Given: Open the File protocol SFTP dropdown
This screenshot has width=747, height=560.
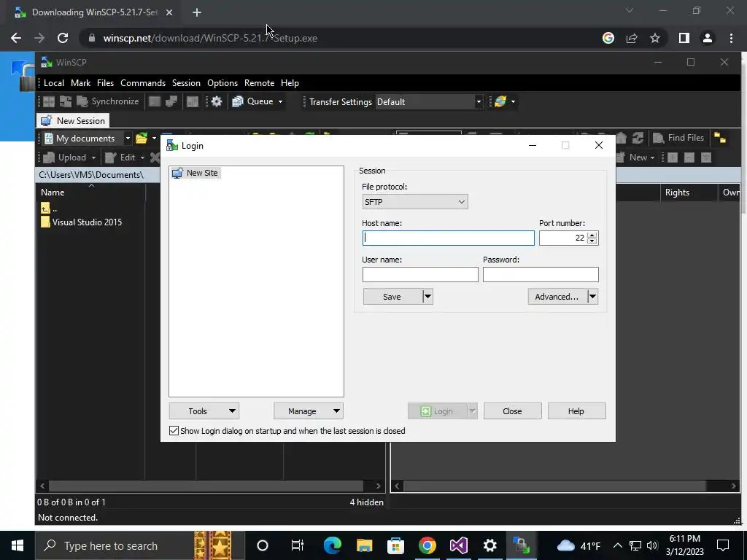Looking at the screenshot, I should [415, 202].
